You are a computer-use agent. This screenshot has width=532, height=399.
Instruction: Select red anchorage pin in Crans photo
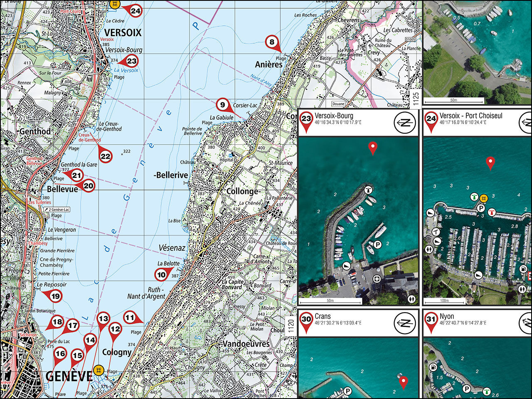tap(402, 380)
